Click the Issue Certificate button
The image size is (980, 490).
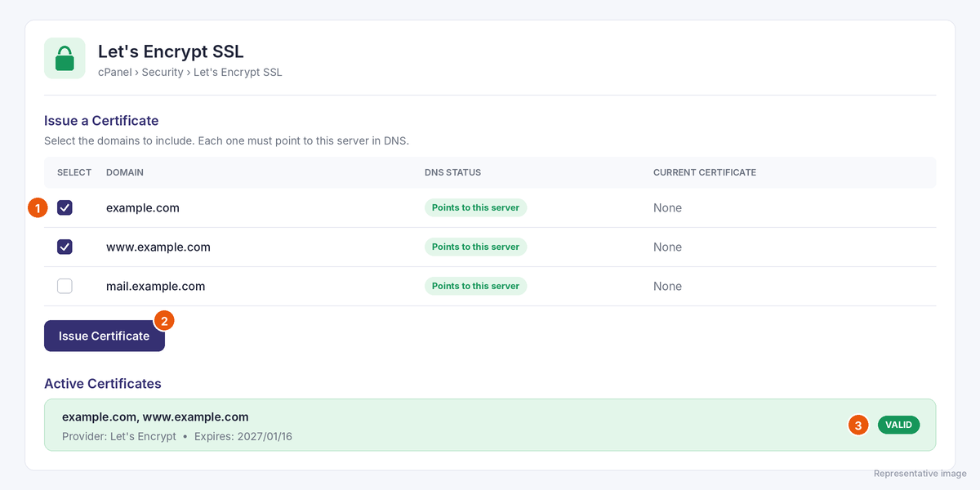point(105,336)
